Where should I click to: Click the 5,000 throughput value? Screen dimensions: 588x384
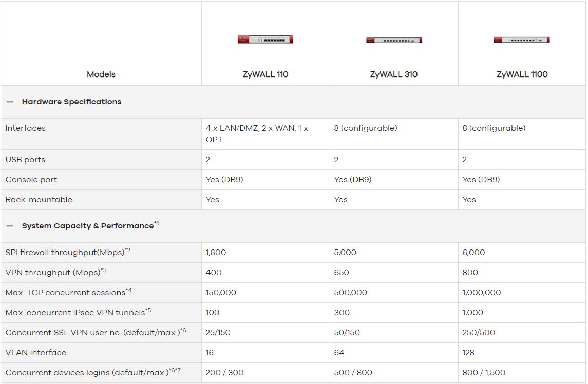tap(345, 253)
